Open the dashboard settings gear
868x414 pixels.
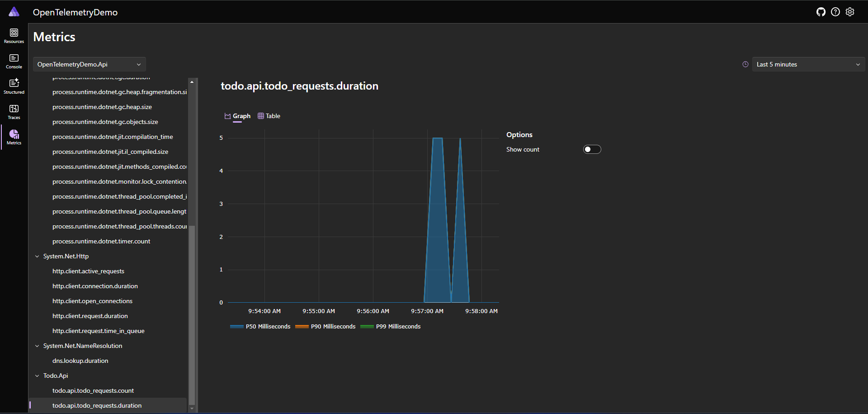850,12
